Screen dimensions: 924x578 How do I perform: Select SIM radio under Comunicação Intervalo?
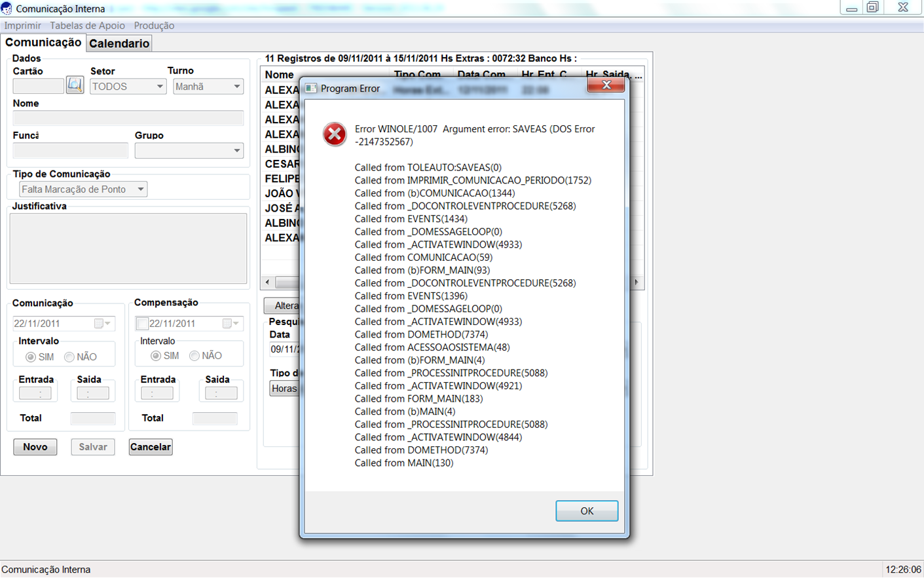(x=31, y=357)
